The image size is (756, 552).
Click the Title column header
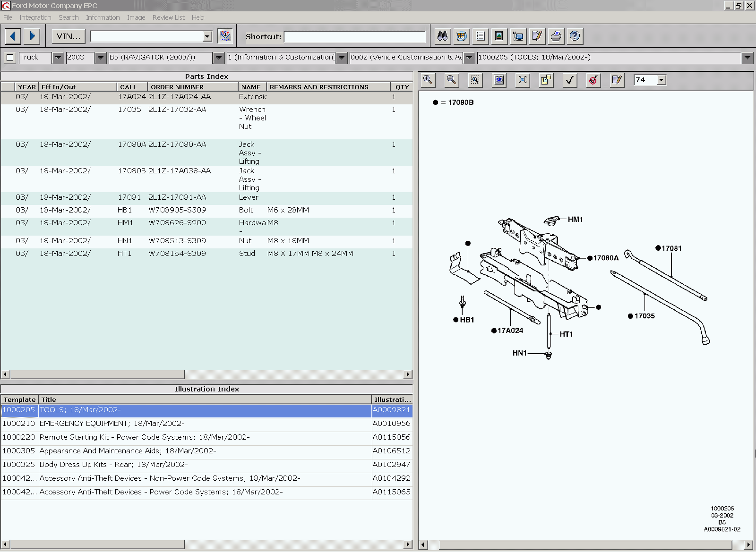tap(205, 399)
